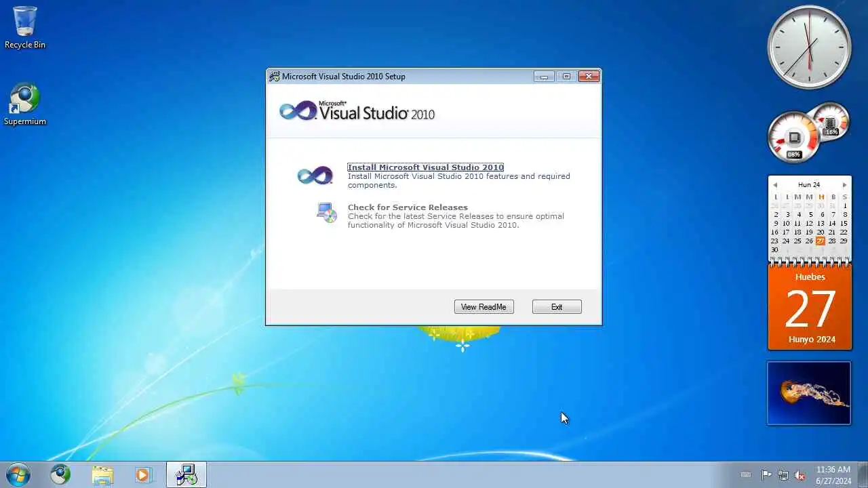The image size is (868, 488).
Task: Go to previous month in calendar gadget
Action: tap(775, 185)
